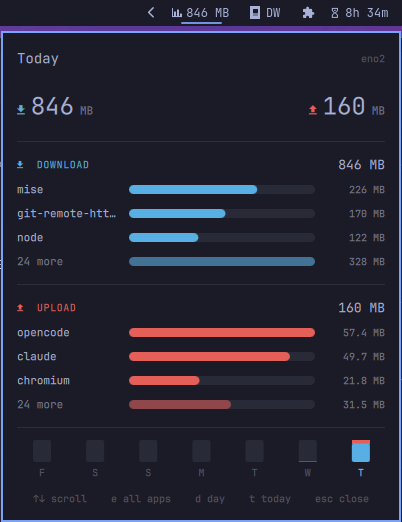Click the DW bar item
Screen dimensions: 402x522
point(265,13)
